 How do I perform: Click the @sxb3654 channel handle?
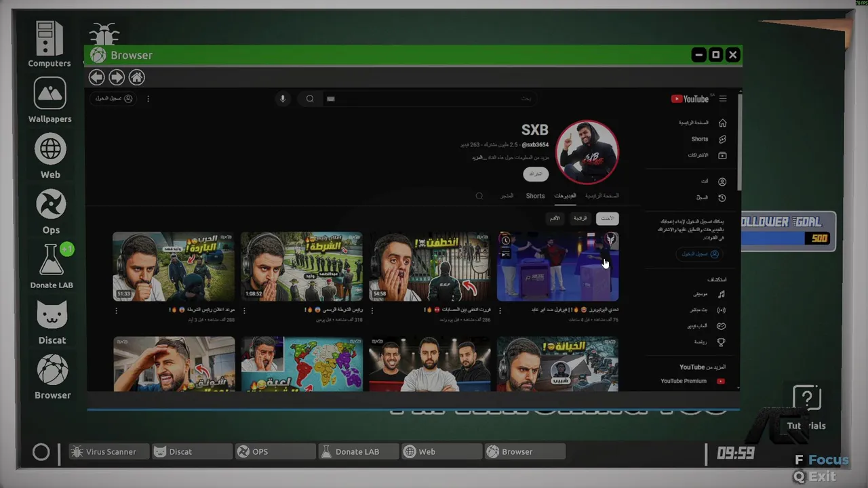point(535,145)
